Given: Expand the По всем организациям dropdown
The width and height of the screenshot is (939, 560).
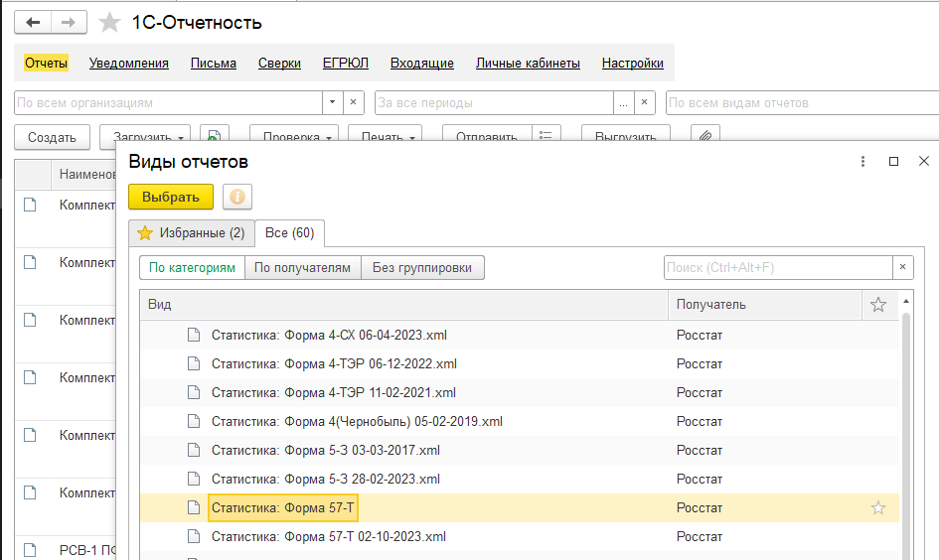Looking at the screenshot, I should pos(332,103).
